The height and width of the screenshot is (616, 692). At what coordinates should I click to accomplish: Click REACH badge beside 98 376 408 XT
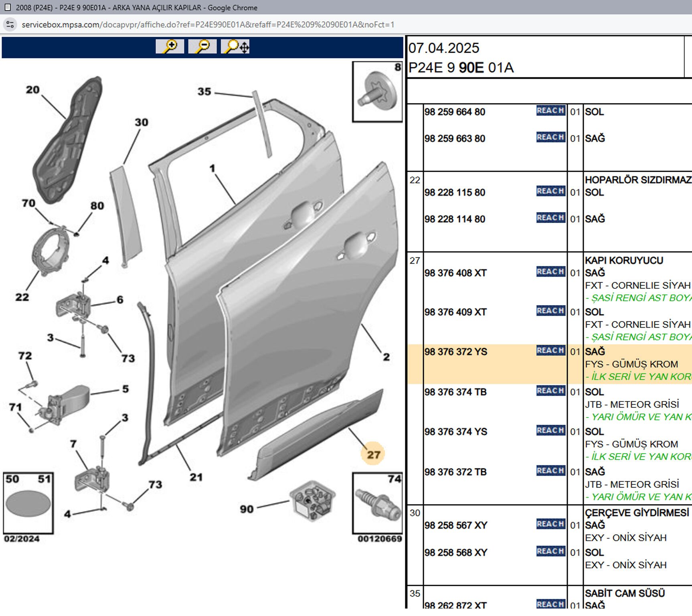[550, 272]
